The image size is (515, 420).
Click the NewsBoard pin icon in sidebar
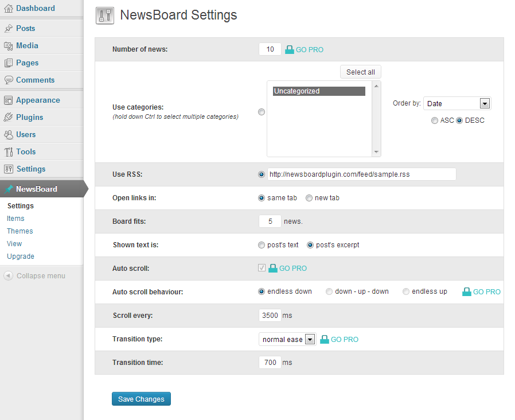pyautogui.click(x=9, y=189)
